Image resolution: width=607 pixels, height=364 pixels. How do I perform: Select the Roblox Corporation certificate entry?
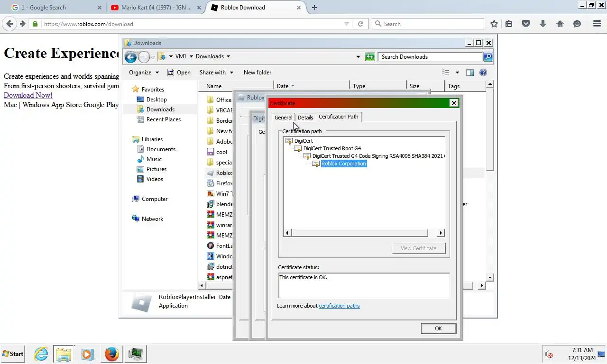pos(344,164)
